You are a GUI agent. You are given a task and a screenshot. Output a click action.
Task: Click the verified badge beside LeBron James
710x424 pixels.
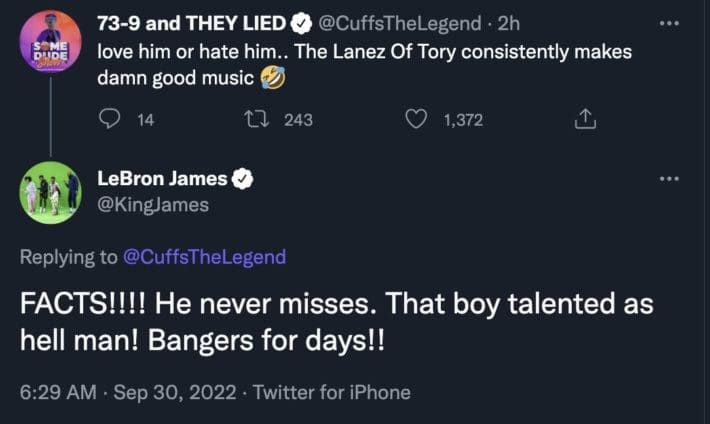point(243,180)
